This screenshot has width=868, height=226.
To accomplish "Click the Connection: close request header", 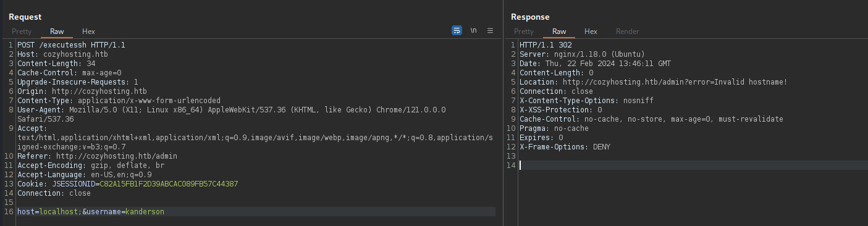I will coord(54,193).
